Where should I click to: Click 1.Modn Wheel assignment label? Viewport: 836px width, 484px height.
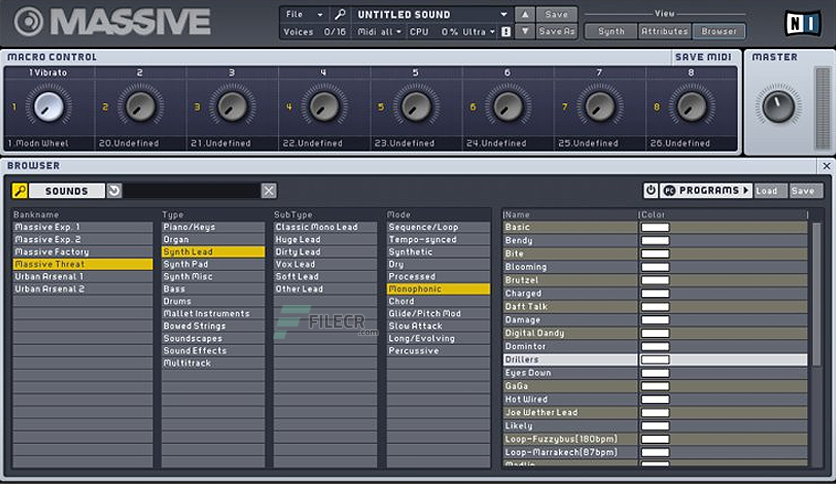[x=38, y=143]
